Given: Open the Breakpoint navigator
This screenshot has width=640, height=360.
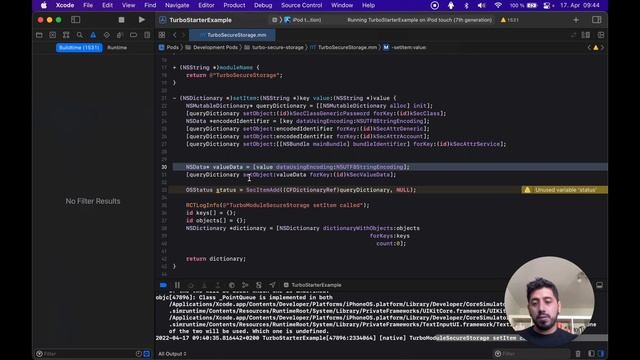Looking at the screenshot, I should [133, 35].
